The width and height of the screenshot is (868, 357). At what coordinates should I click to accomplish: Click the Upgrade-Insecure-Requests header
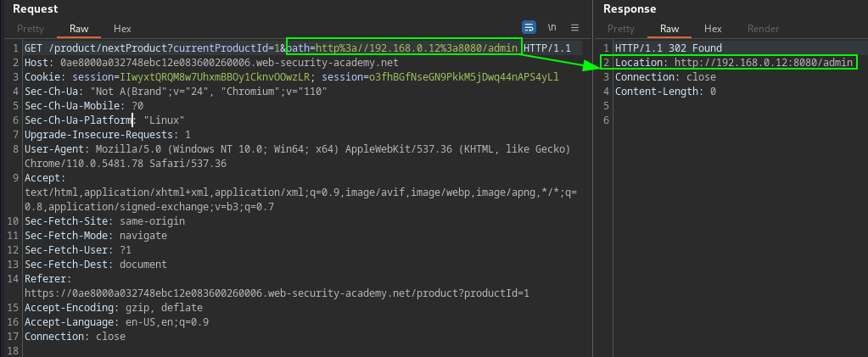[x=108, y=135]
